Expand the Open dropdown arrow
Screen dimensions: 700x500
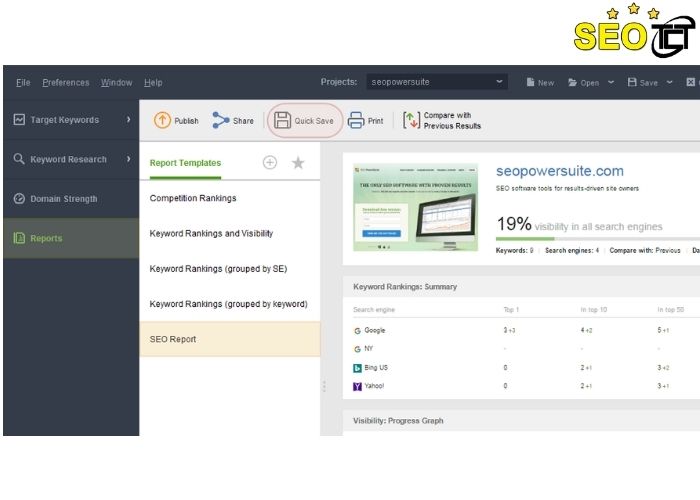tap(611, 82)
